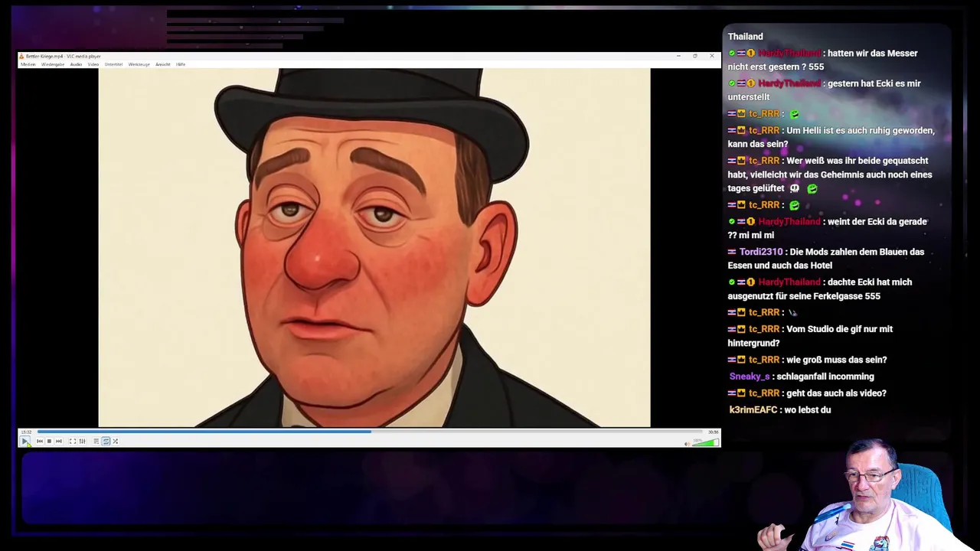Screen dimensions: 980x551
Task: Click tc_RRR beside 'geht das auch als video?'
Action: 764,393
